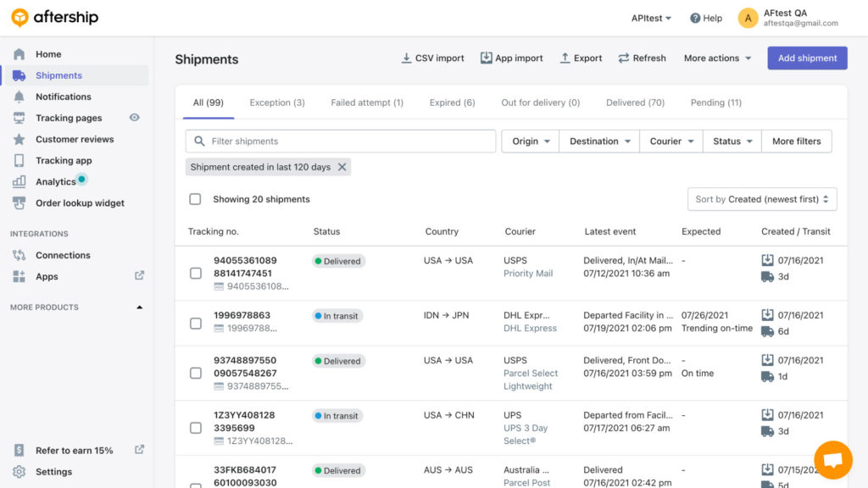Click external link icon beside Refer to earn
This screenshot has height=488, width=868.
coord(140,449)
